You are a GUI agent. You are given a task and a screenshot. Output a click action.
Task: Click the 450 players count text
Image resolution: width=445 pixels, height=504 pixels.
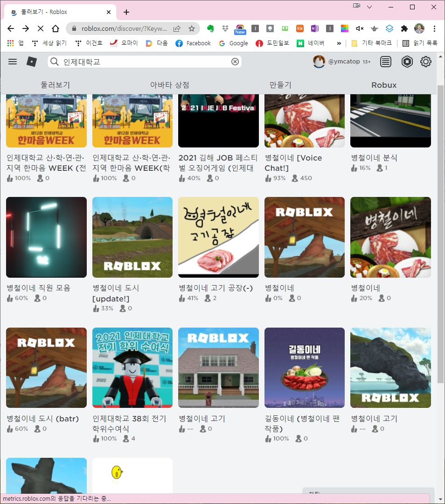pos(306,178)
